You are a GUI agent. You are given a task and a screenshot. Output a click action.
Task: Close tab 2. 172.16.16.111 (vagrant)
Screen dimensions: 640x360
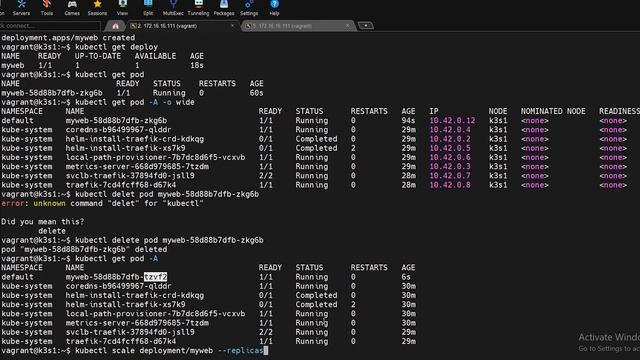(233, 26)
